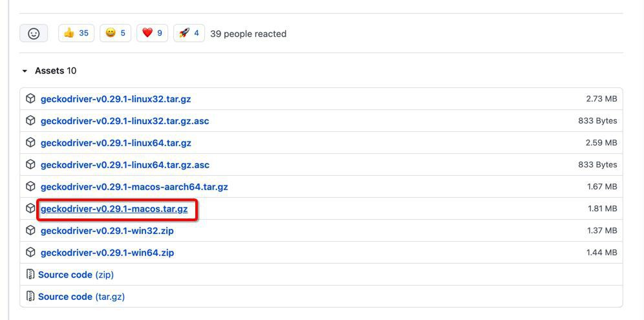Download geckodriver-v0.29.1-linux64.tar.gz.asc
Screen dimensions: 644x320
125,165
